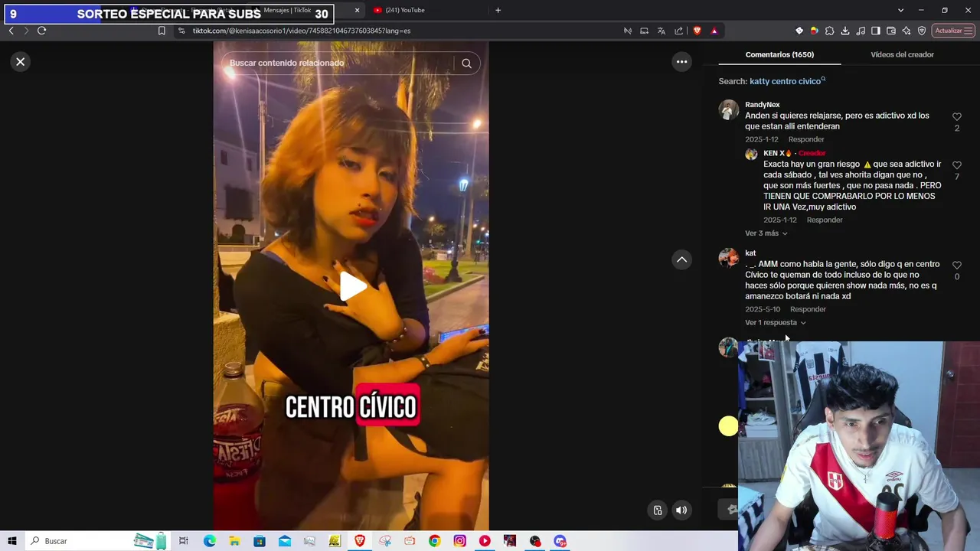Close the Mensajes TikTok tab
The height and width of the screenshot is (551, 980).
pyautogui.click(x=357, y=10)
